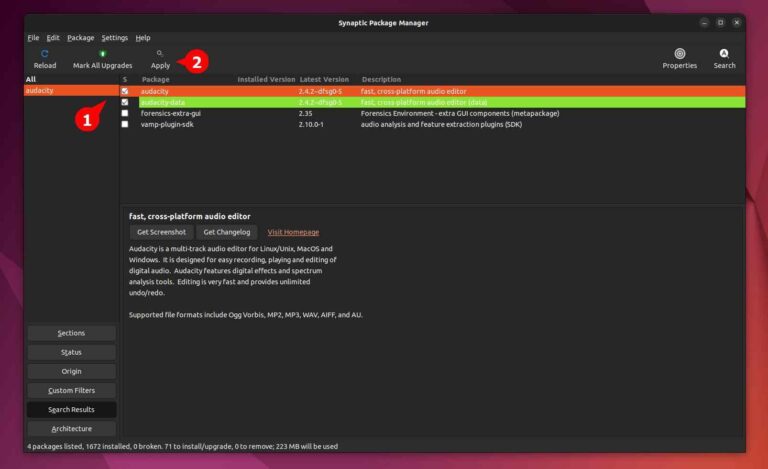Sort by the Description column header
Image resolution: width=768 pixels, height=469 pixels.
click(381, 79)
